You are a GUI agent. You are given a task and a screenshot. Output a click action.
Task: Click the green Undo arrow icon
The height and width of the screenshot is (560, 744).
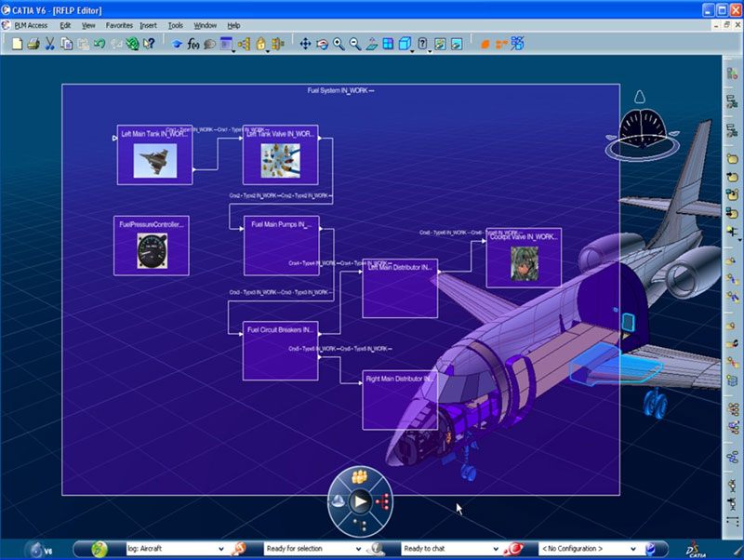click(100, 44)
